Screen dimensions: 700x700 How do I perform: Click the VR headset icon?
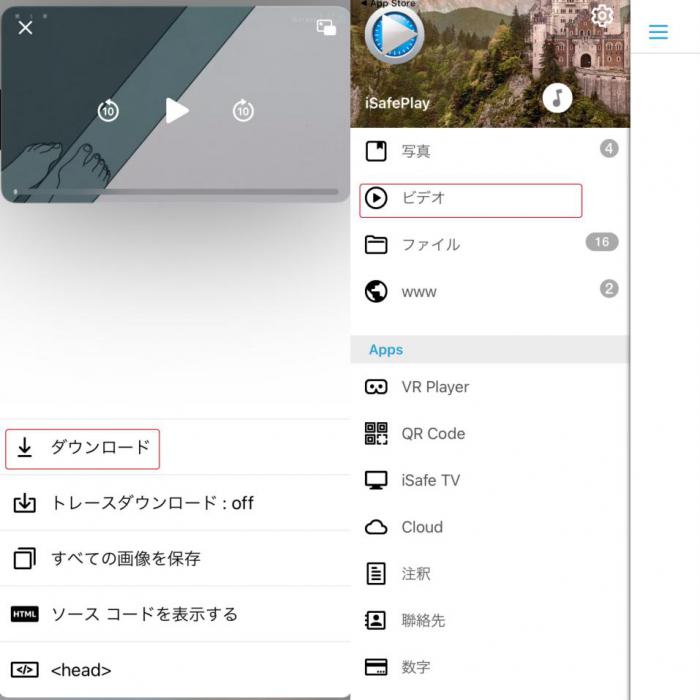tap(376, 387)
